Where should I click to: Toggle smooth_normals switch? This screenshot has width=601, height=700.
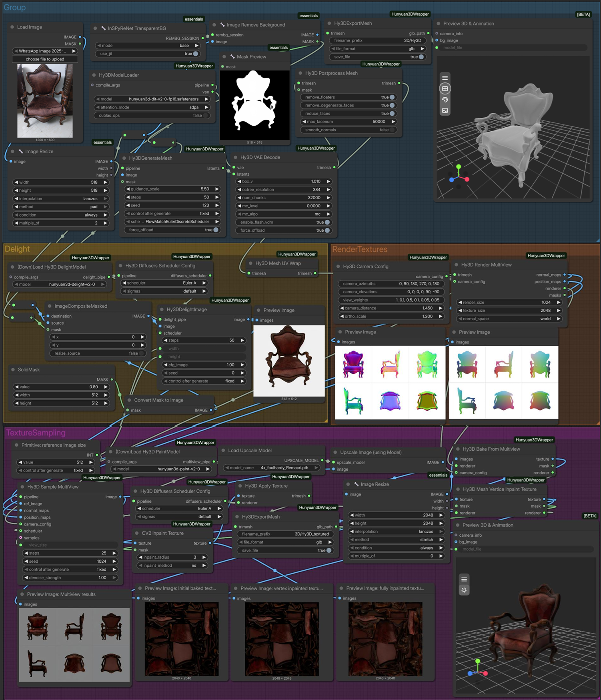[392, 130]
